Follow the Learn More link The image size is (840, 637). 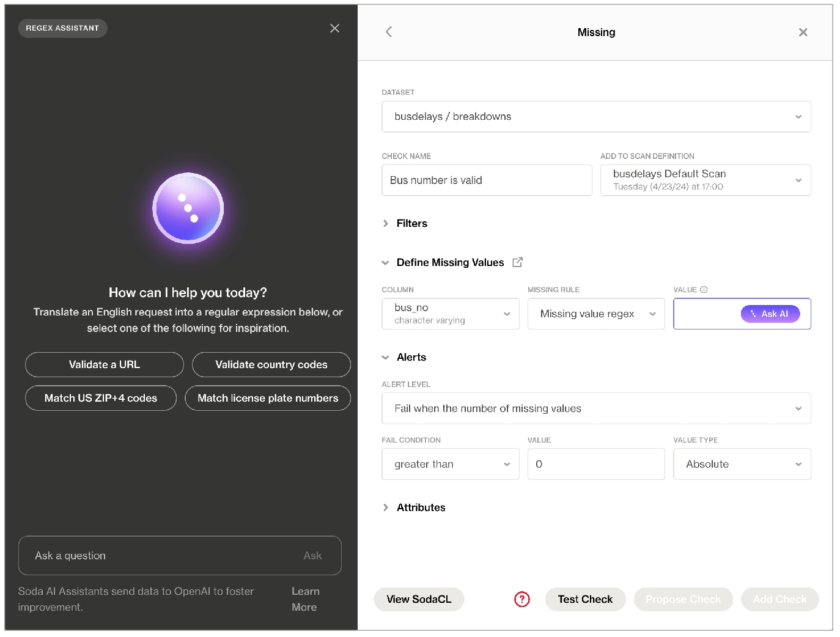(305, 599)
